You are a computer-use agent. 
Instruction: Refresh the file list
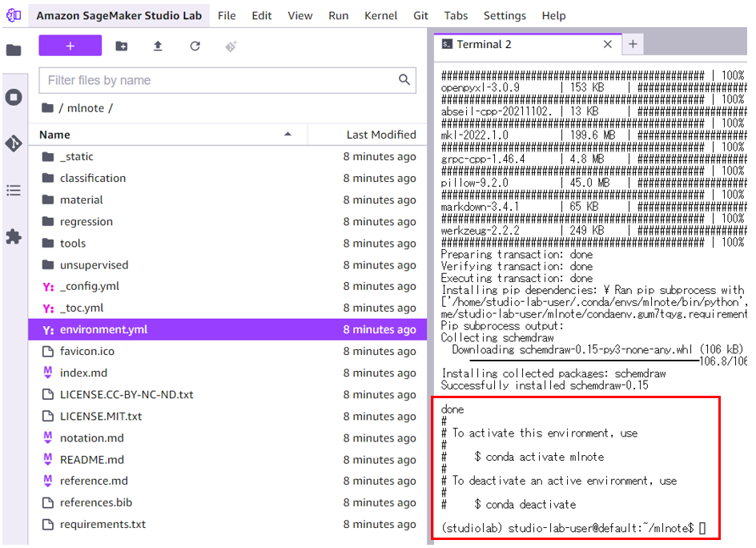pos(195,46)
